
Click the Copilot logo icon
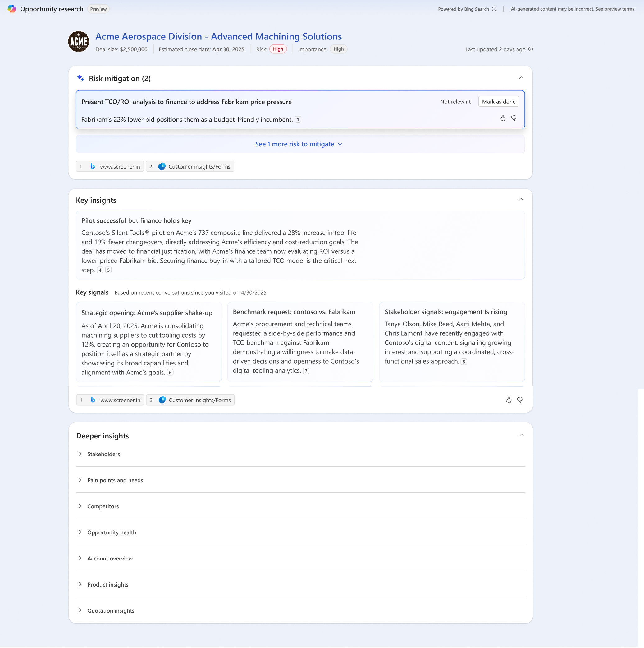click(12, 9)
